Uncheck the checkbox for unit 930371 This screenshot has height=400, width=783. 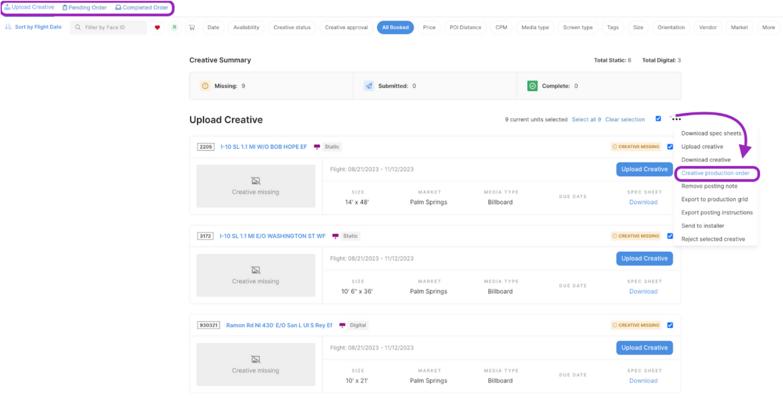[670, 325]
